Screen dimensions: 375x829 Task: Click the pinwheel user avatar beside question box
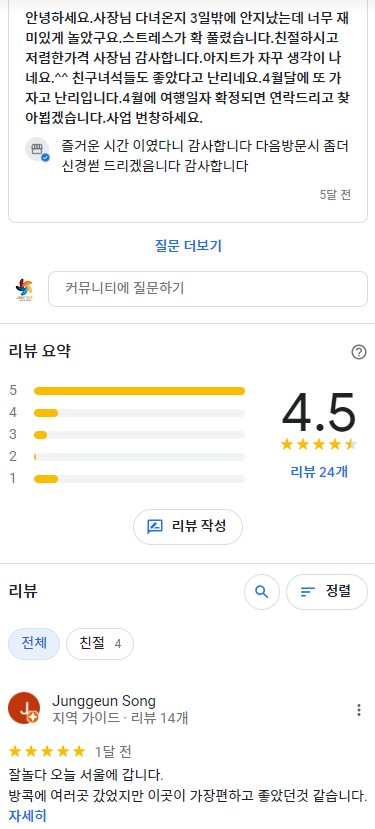(24, 289)
